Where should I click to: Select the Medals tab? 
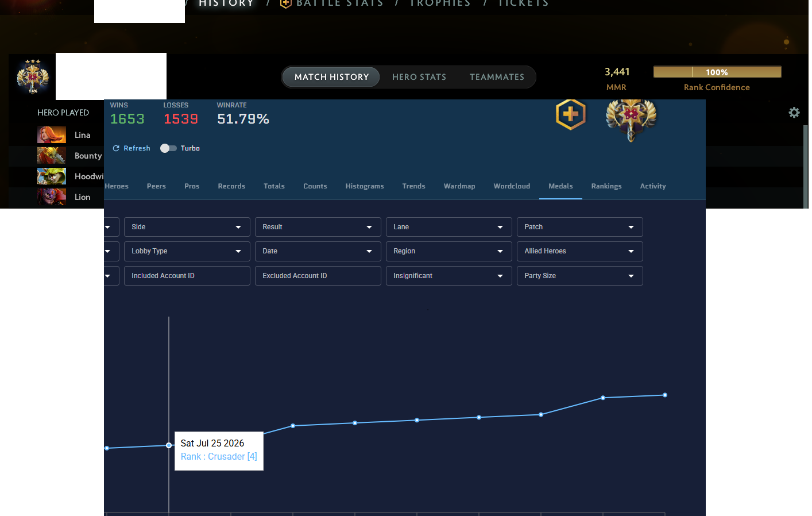(x=560, y=186)
